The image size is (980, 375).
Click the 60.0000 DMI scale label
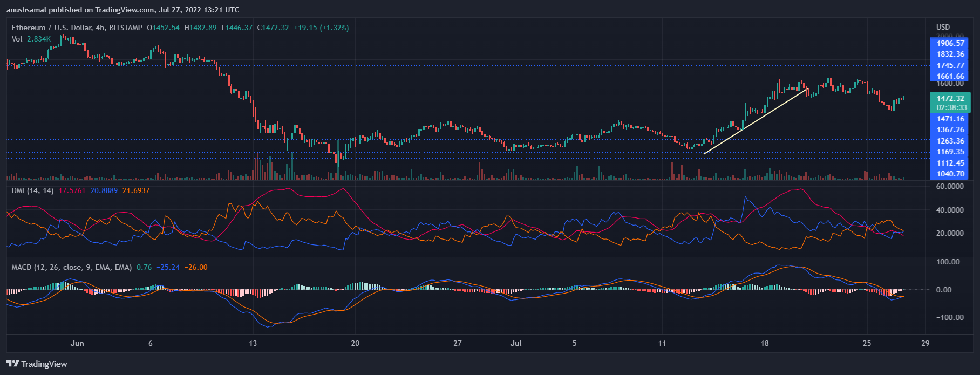tap(950, 186)
